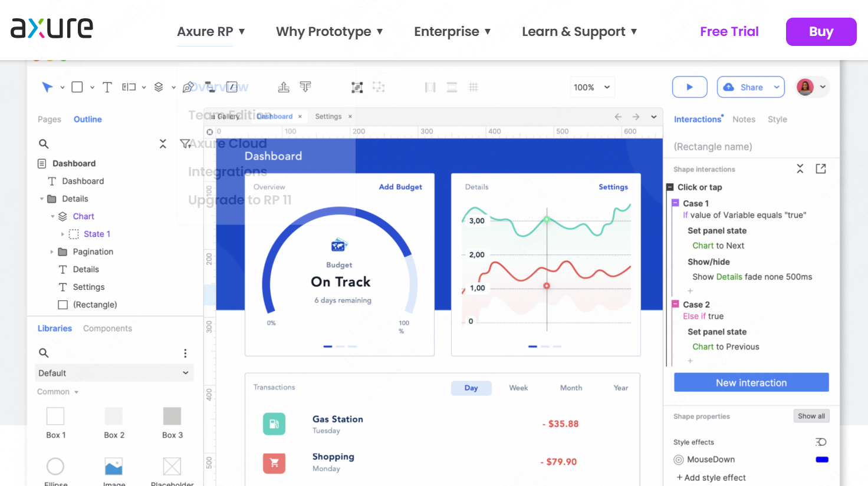Open the Components tab
Screen dimensions: 868x486
coord(107,328)
